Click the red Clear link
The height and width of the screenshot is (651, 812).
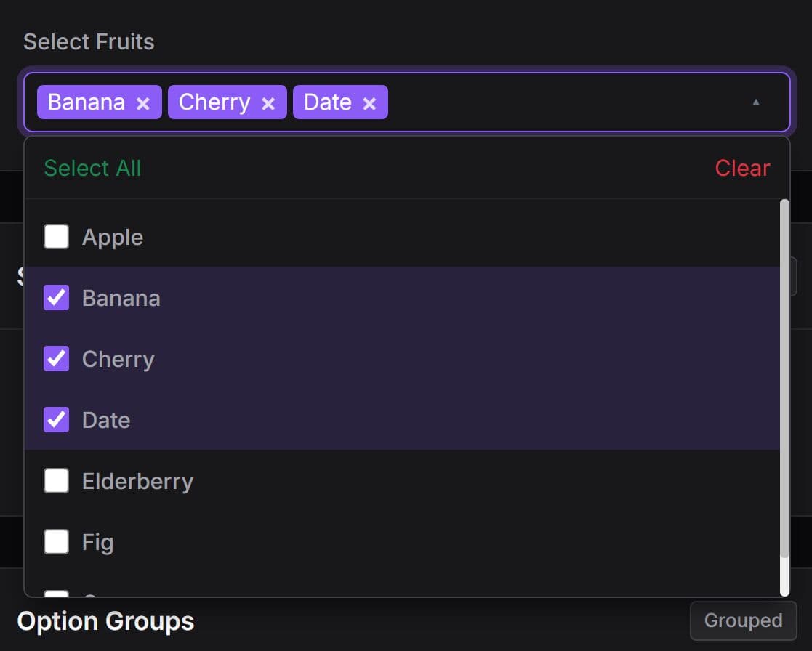[x=742, y=168]
